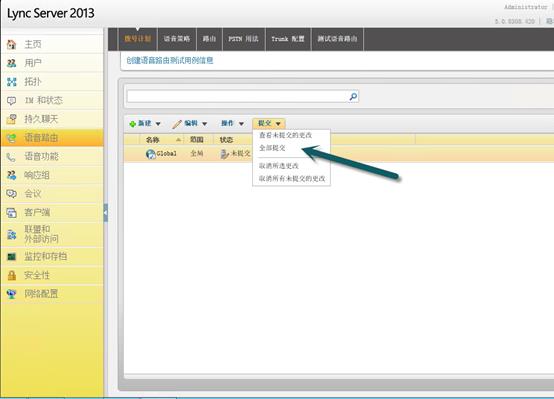The width and height of the screenshot is (554, 399).
Task: Open the 用户 users section
Action: tap(52, 63)
